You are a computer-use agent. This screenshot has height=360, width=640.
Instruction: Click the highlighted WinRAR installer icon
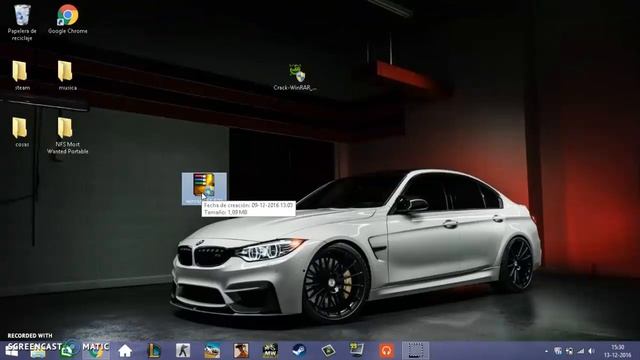click(204, 188)
